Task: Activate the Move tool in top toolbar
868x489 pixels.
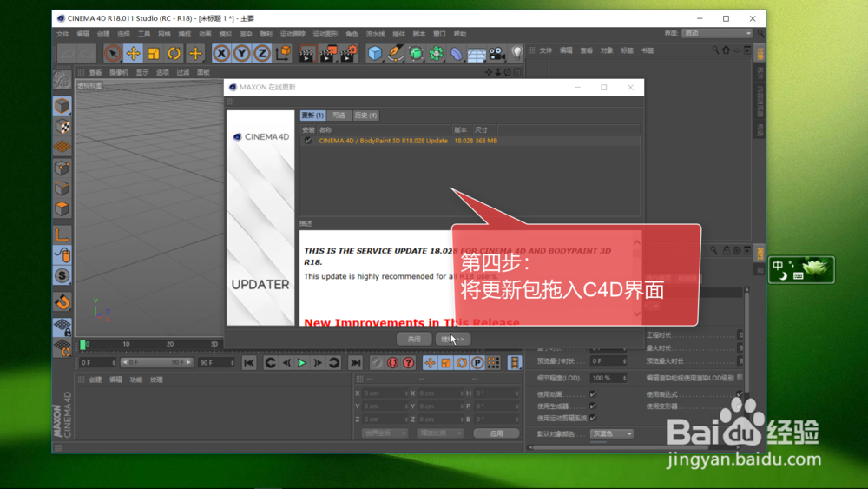Action: point(133,54)
